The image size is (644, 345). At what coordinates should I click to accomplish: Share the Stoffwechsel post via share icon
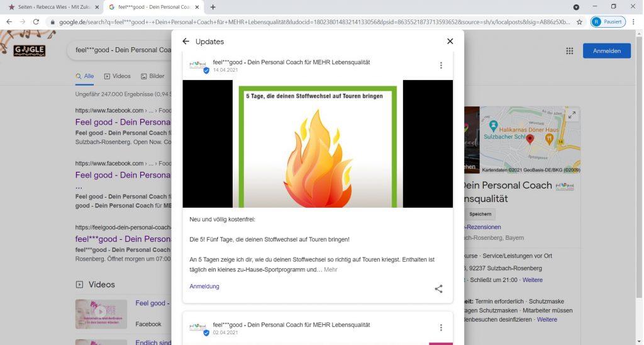click(438, 289)
